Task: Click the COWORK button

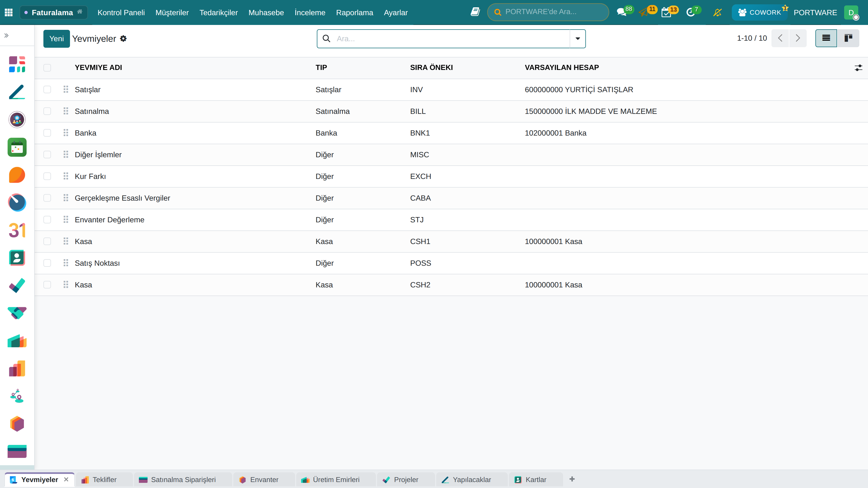Action: click(759, 12)
